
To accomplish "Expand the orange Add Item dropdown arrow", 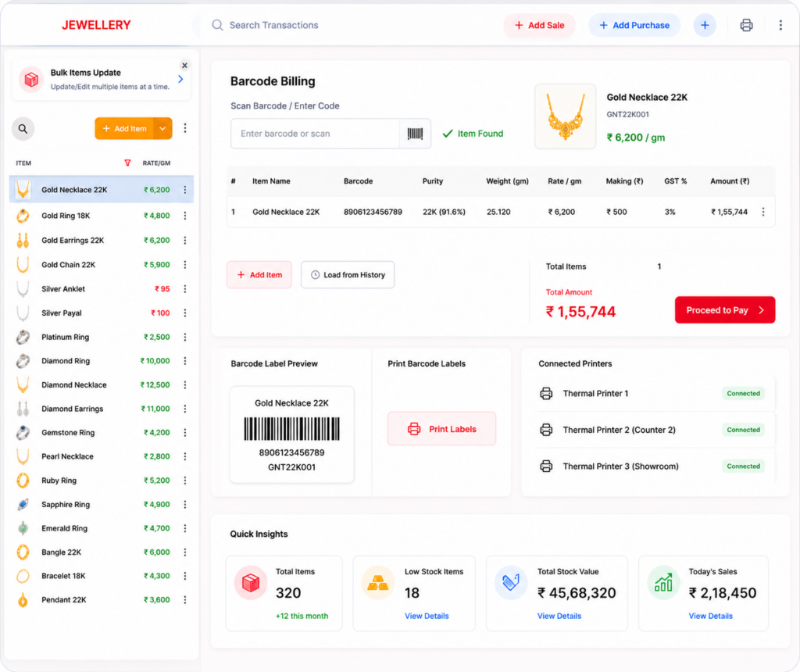I will coord(162,129).
